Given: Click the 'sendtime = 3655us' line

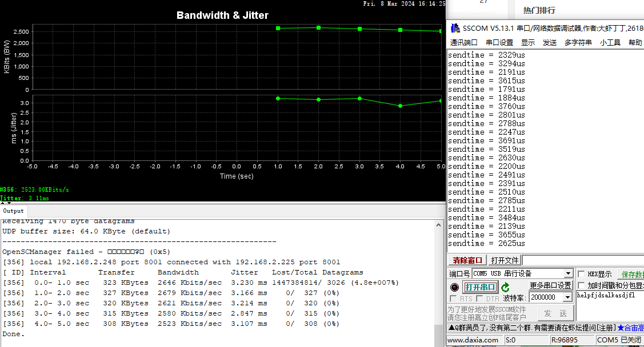Looking at the screenshot, I should coord(486,235).
